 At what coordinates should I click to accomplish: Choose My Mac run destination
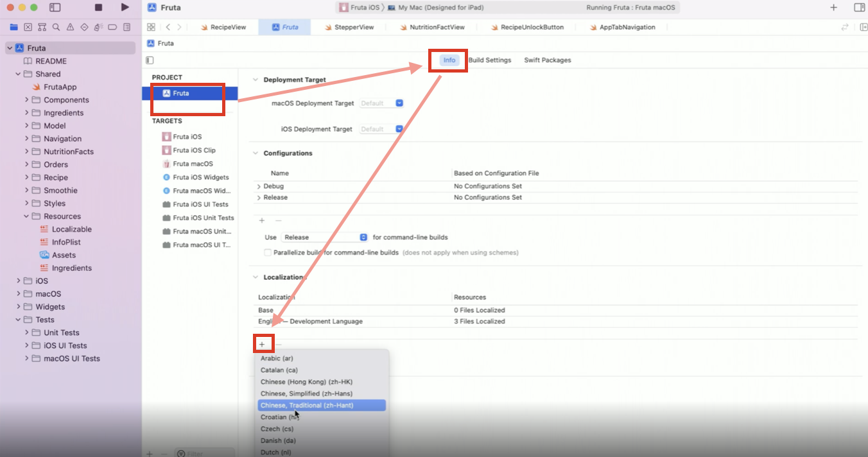point(435,8)
